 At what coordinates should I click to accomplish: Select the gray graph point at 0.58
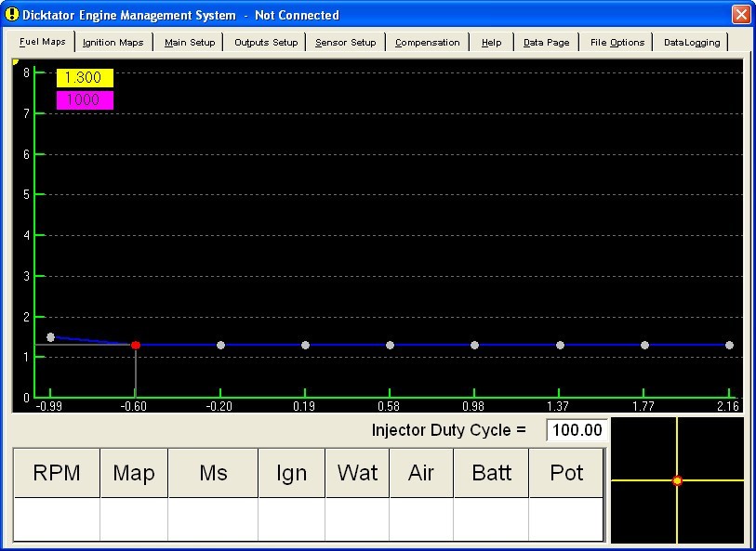(390, 345)
